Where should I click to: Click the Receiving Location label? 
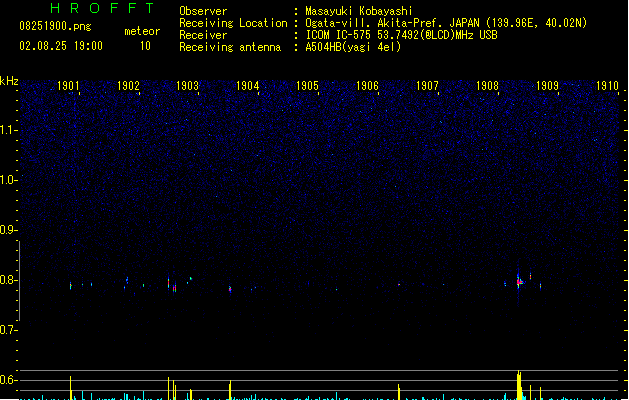(x=233, y=23)
